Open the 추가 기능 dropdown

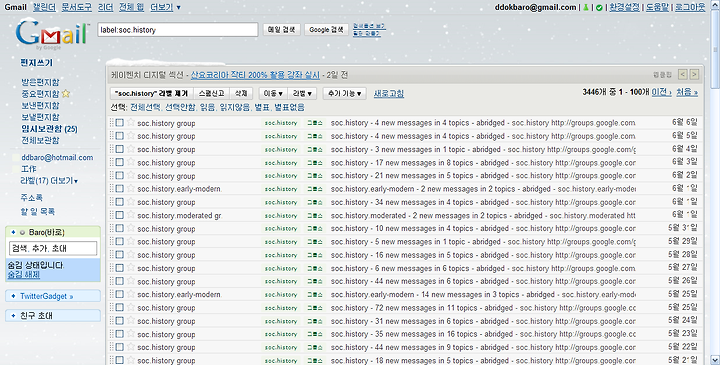coord(344,93)
